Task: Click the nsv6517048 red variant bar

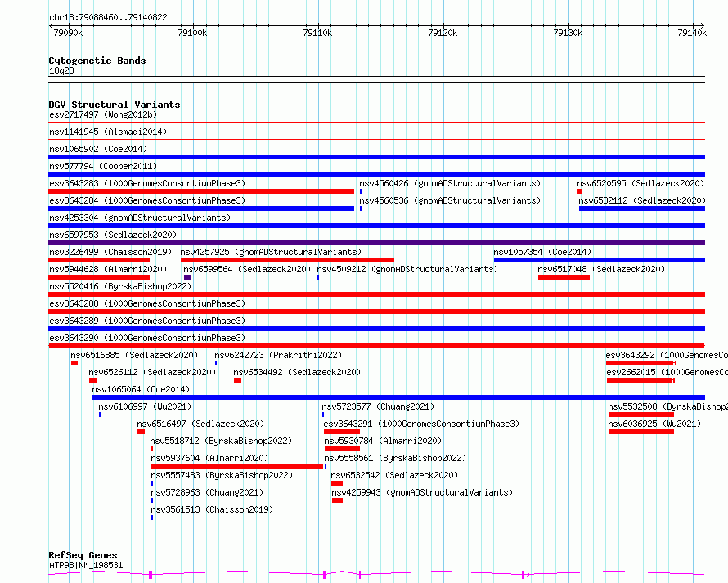Action: (x=564, y=277)
